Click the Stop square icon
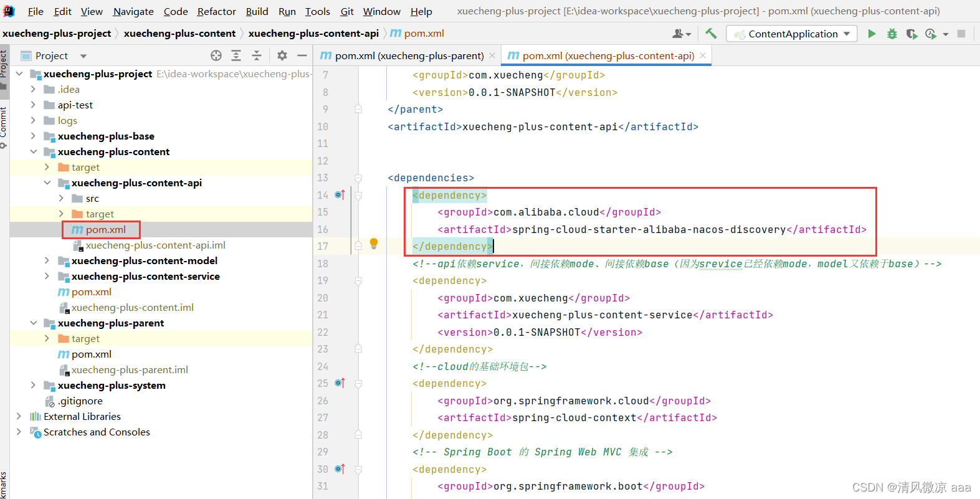Screen dimensions: 980x499 [961, 34]
